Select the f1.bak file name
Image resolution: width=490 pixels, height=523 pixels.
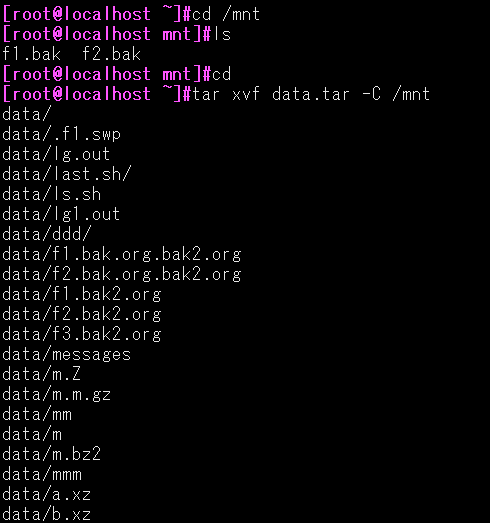click(32, 54)
